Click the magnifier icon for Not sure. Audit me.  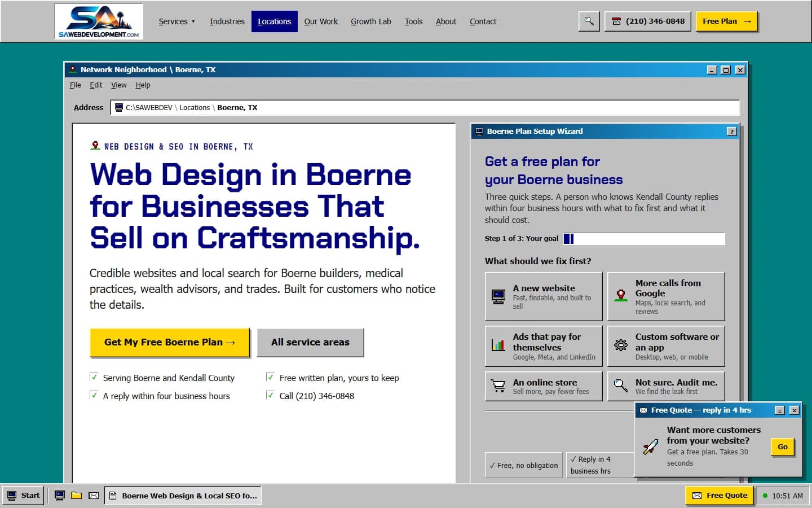pos(621,386)
